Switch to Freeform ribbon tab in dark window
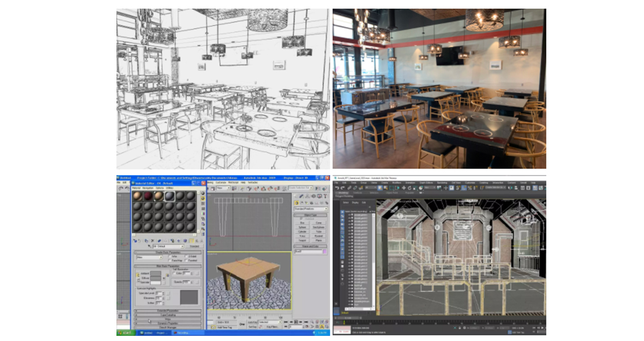Screen dimensions: 644x341 pos(358,193)
